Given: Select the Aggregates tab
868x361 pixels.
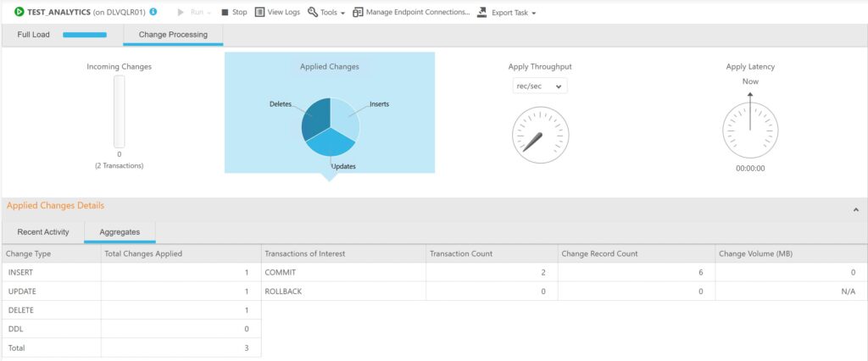Looking at the screenshot, I should click(120, 231).
